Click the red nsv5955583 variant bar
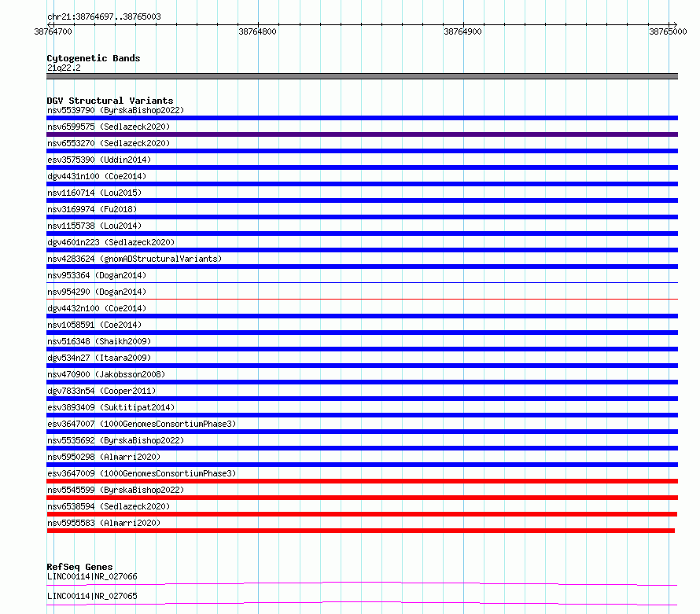The height and width of the screenshot is (614, 700). 361,531
